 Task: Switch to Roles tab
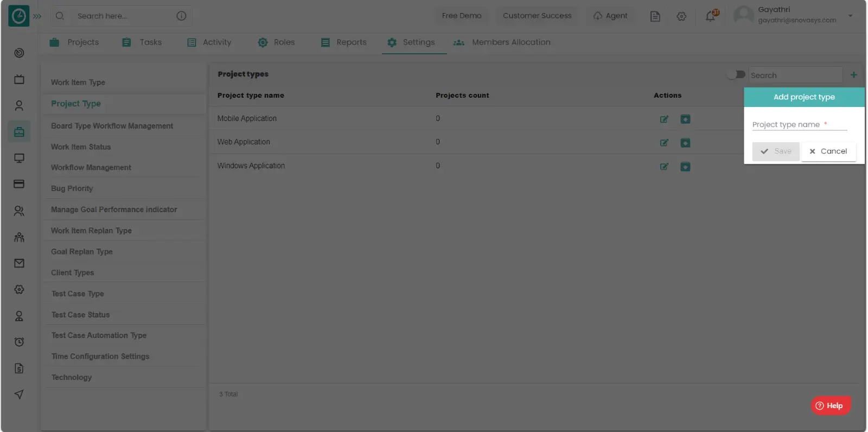pyautogui.click(x=277, y=42)
